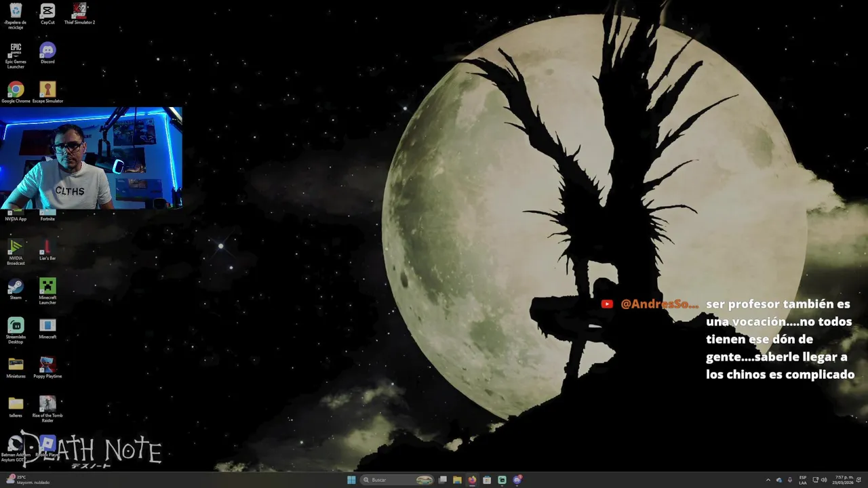Click the microphone tray icon
This screenshot has width=868, height=488.
(789, 480)
